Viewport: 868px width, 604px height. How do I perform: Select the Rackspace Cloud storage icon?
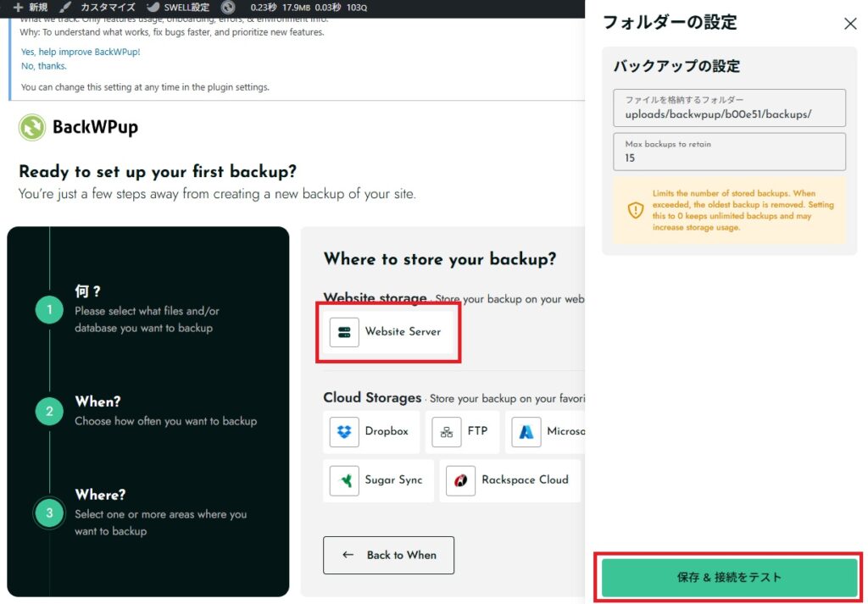coord(460,480)
